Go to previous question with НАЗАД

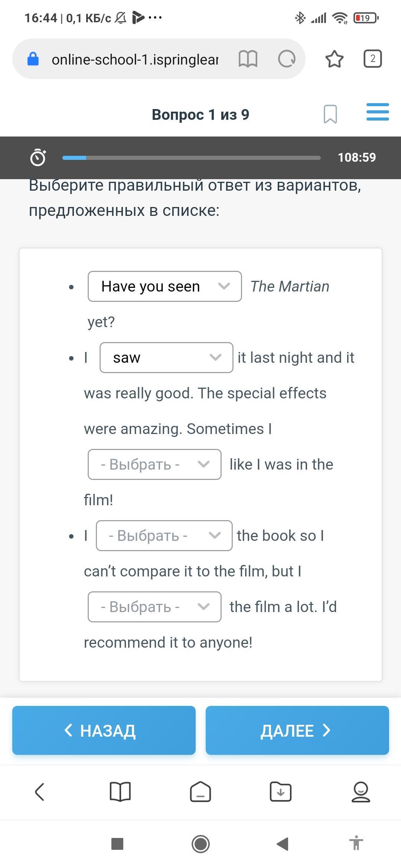(x=104, y=730)
